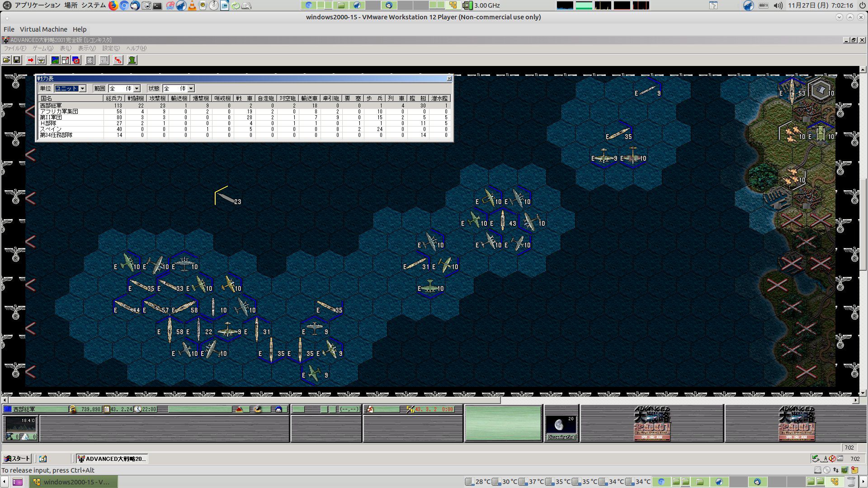The width and height of the screenshot is (868, 488).
Task: Select the H部隊 row in the table
Action: (244, 123)
